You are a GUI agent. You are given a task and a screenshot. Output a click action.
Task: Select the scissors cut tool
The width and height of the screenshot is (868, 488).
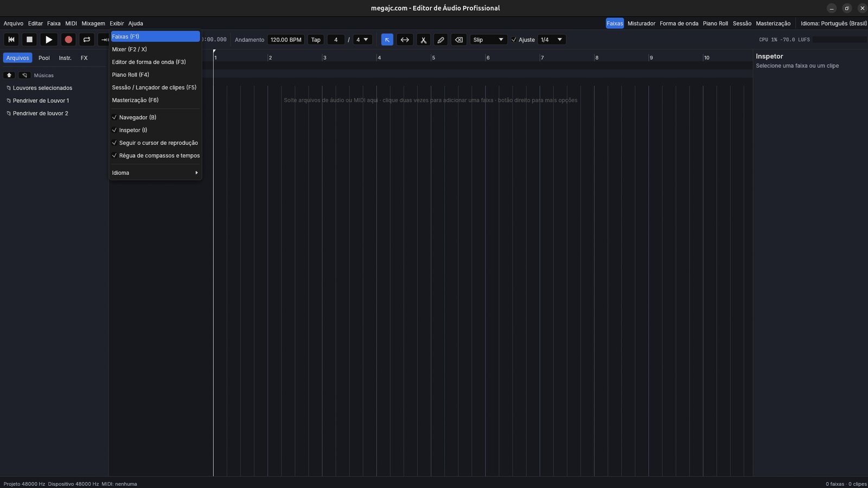[x=423, y=40]
